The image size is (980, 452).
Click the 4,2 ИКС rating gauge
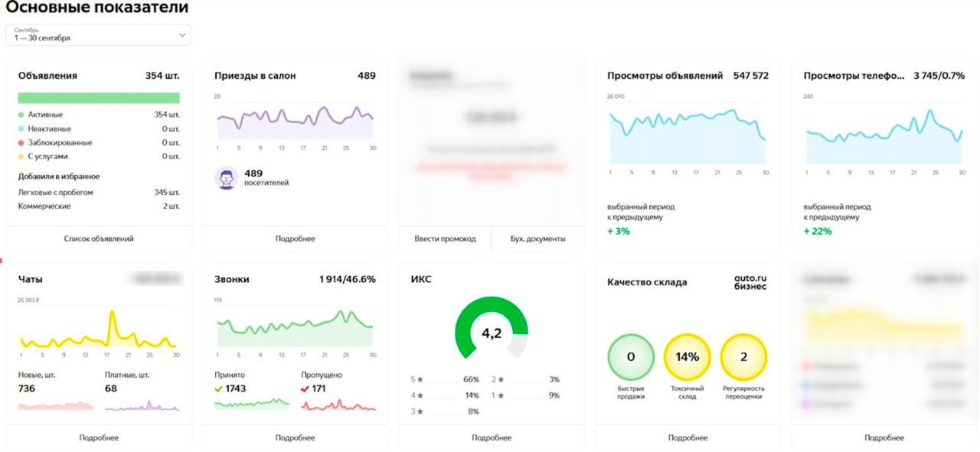pos(491,329)
